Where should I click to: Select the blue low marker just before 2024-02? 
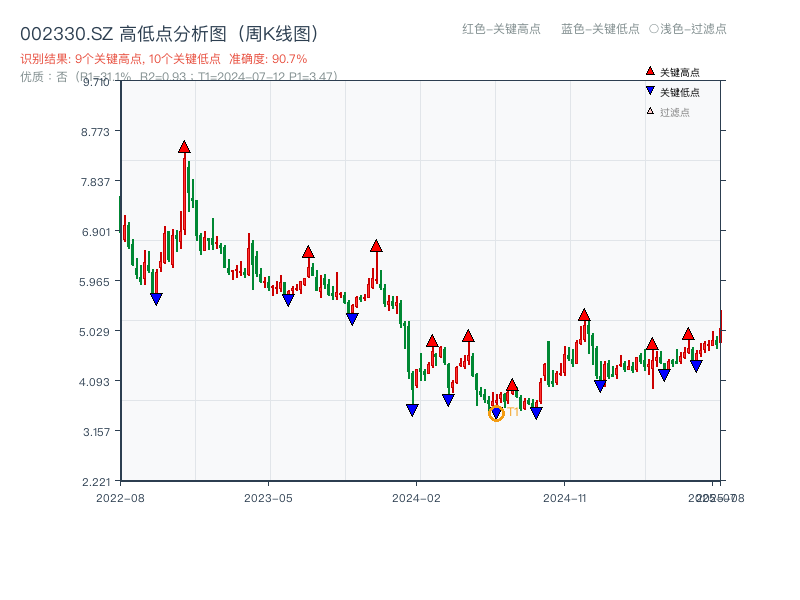coord(412,410)
